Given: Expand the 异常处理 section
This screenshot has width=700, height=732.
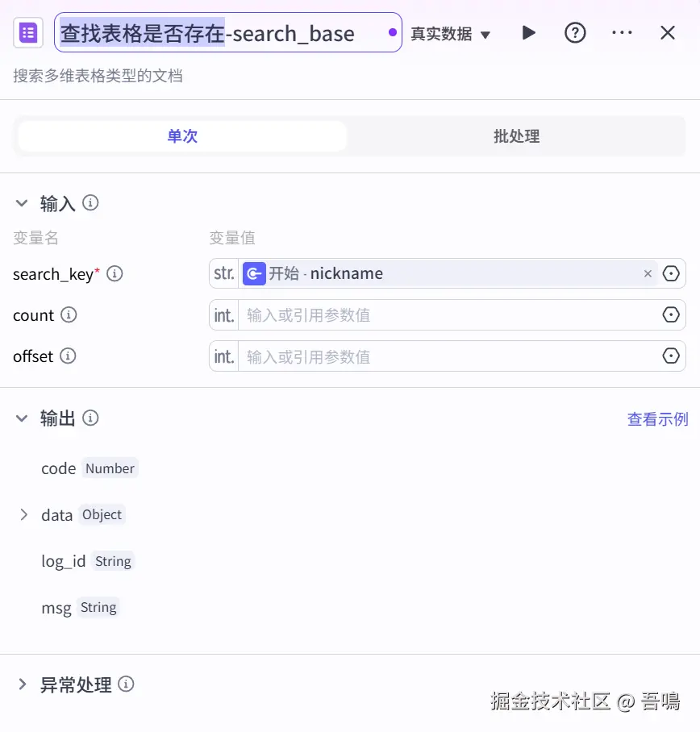Looking at the screenshot, I should point(22,684).
